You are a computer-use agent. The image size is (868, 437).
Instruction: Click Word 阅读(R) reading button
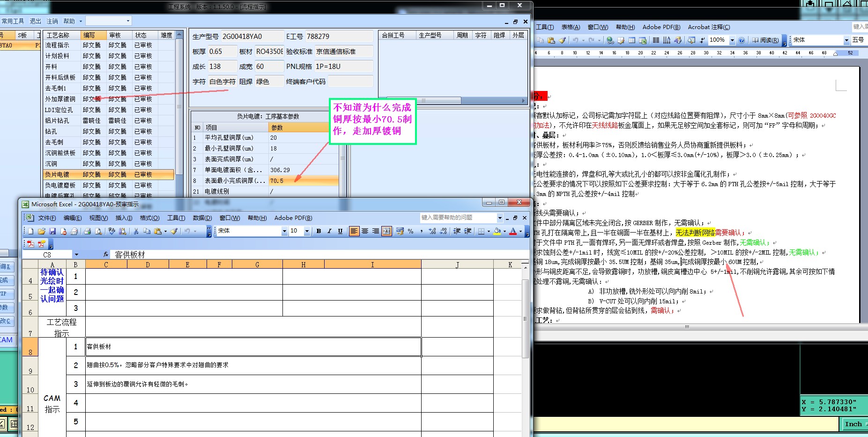pyautogui.click(x=765, y=40)
